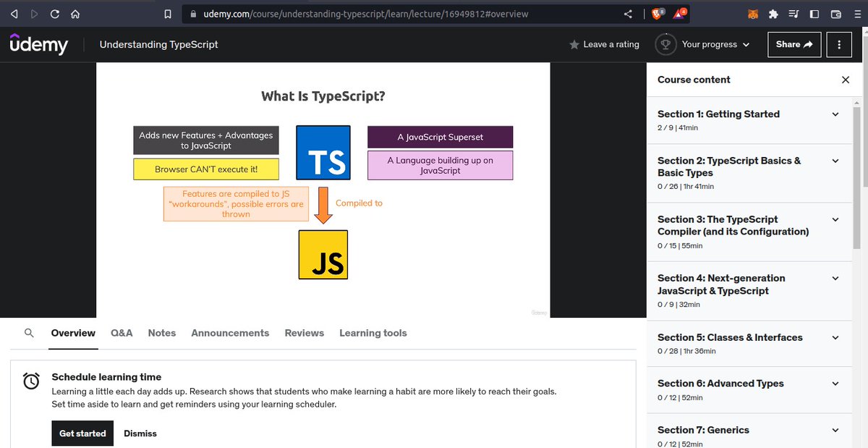The width and height of the screenshot is (868, 448).
Task: Click the star icon beside Leave a rating
Action: point(574,45)
